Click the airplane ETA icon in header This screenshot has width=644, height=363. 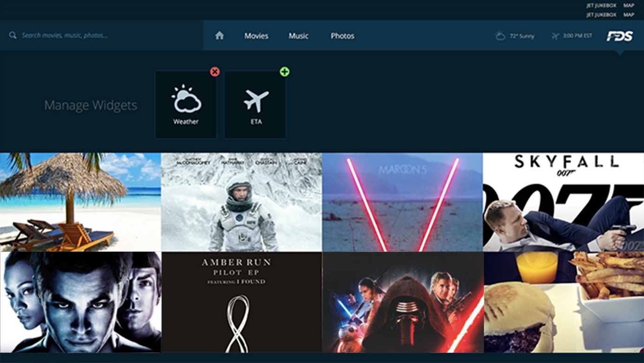click(x=555, y=36)
